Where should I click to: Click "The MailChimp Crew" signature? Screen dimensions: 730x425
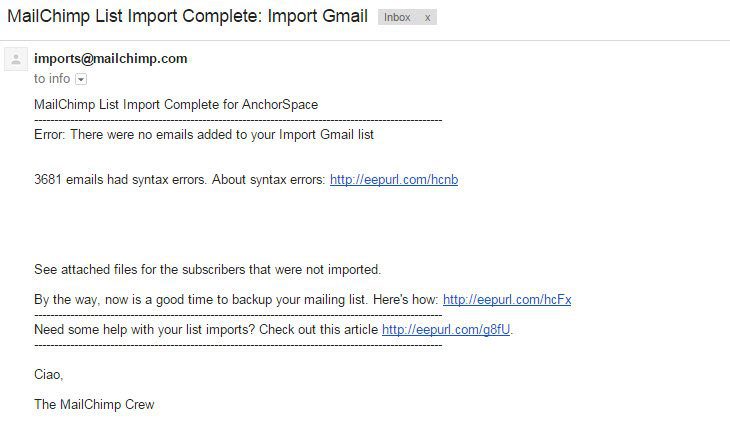94,404
